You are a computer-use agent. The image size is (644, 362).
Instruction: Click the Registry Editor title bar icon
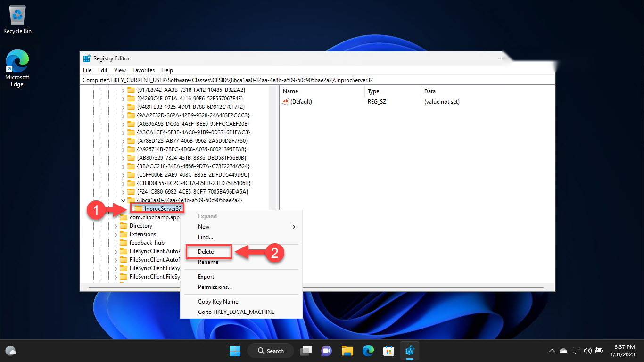87,58
